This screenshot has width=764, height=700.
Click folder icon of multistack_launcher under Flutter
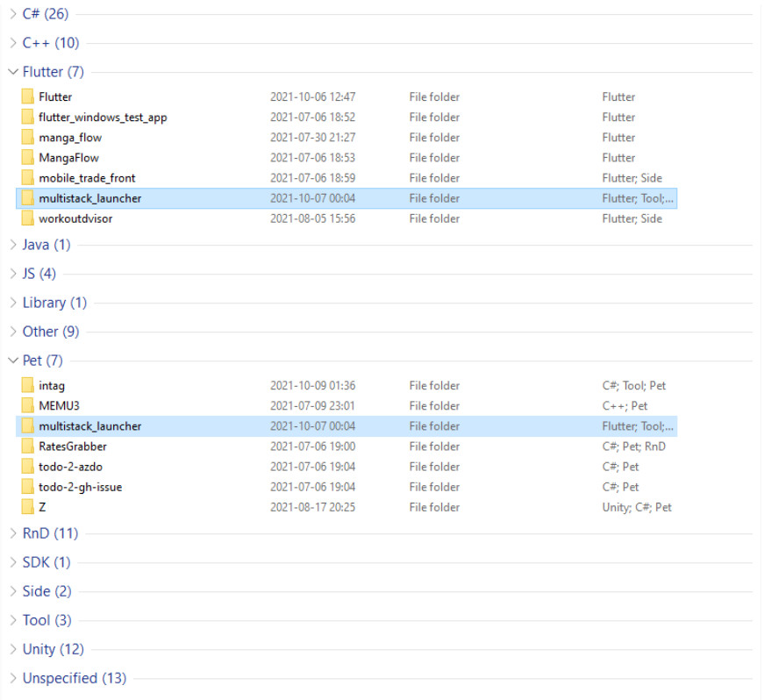pos(28,199)
